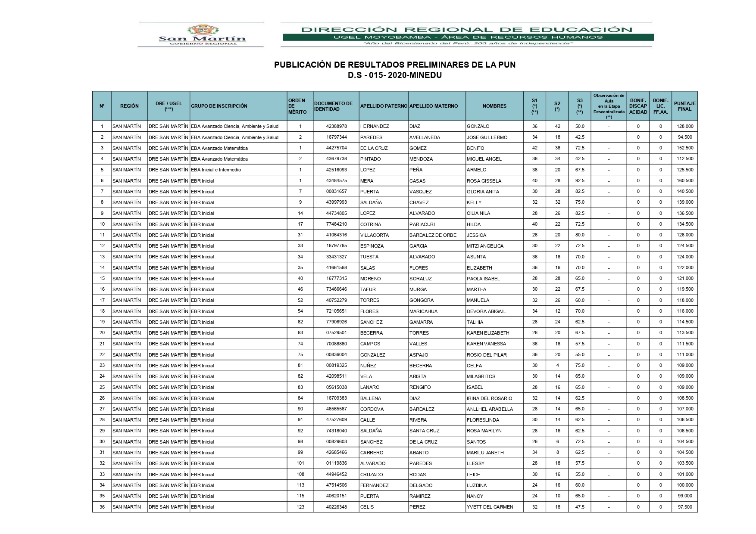Click surname 'LANARO'
Screen dimensions: 756x534
click(x=370, y=387)
